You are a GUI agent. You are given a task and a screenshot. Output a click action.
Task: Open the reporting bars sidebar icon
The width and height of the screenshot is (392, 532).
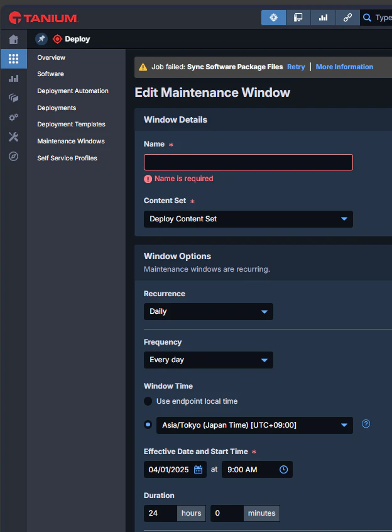click(14, 79)
